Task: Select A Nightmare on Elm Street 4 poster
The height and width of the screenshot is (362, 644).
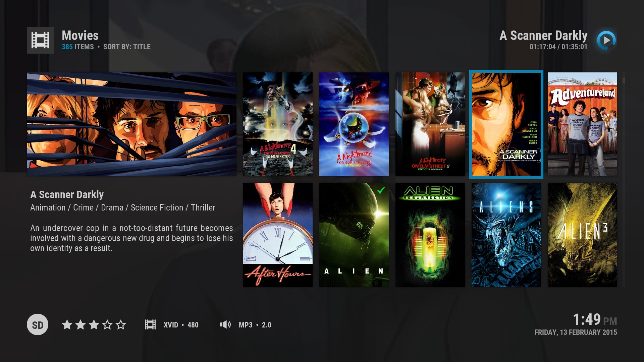Action: tap(278, 124)
